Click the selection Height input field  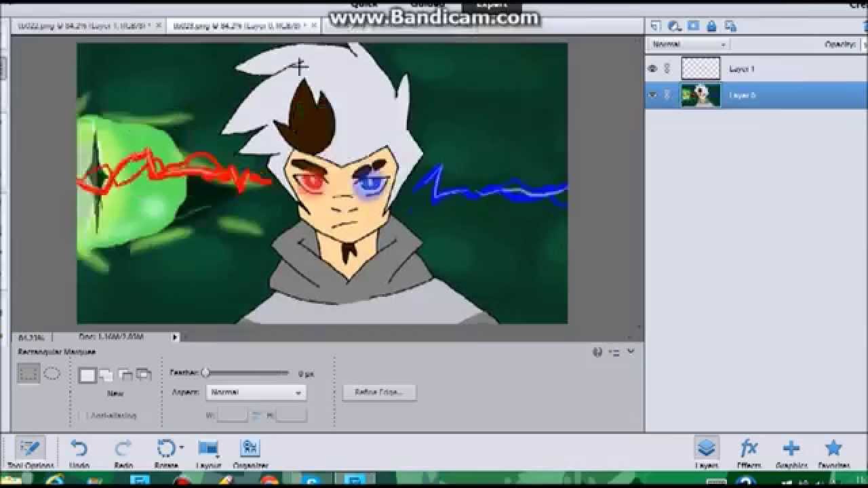292,415
